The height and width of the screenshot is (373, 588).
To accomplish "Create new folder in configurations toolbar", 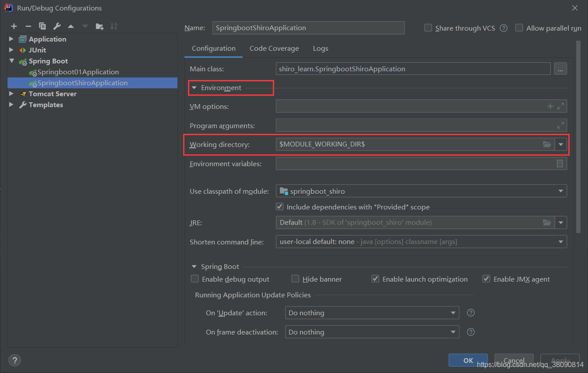I will point(100,27).
